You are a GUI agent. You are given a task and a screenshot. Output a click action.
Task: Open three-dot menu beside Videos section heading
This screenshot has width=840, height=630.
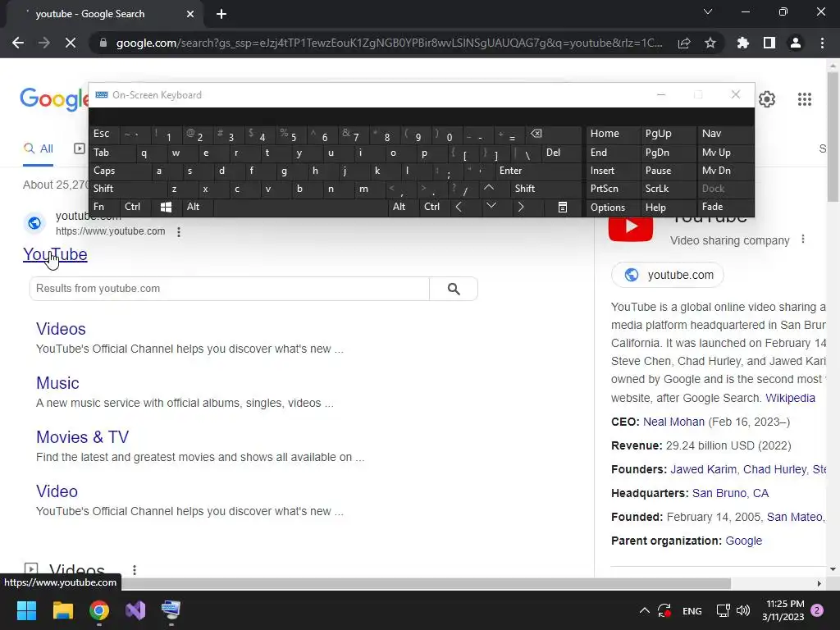click(135, 570)
